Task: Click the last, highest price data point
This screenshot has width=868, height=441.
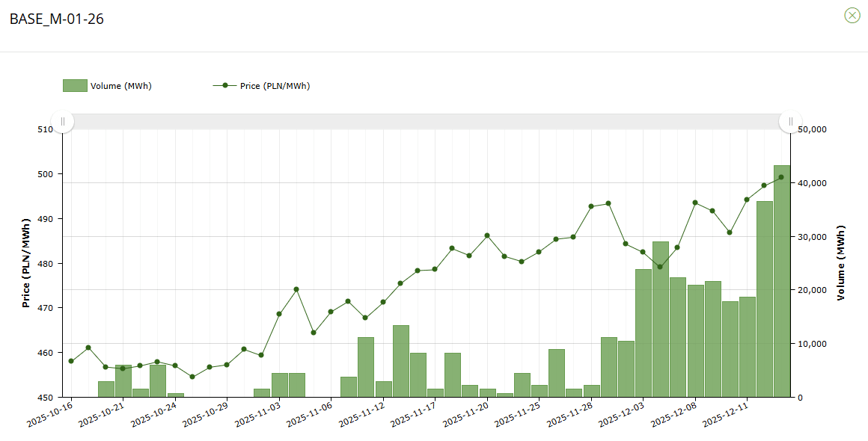Action: 781,177
